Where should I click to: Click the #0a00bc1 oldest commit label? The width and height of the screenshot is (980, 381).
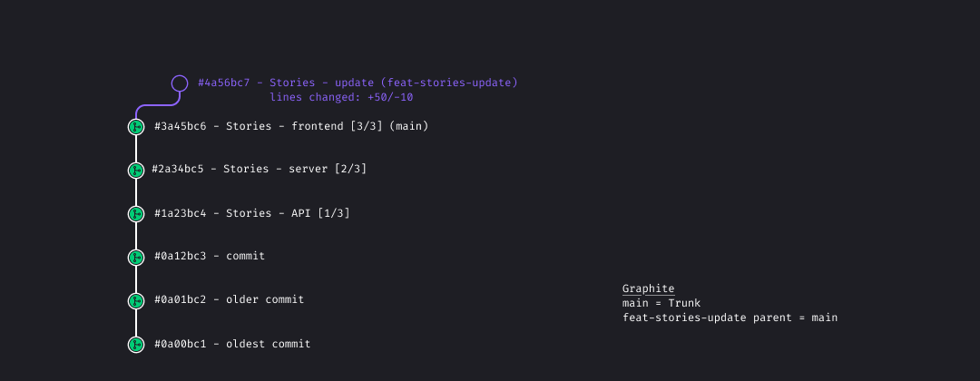point(232,344)
